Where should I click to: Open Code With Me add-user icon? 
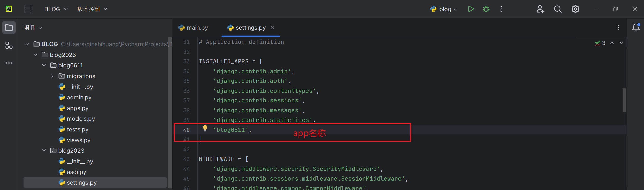click(540, 9)
